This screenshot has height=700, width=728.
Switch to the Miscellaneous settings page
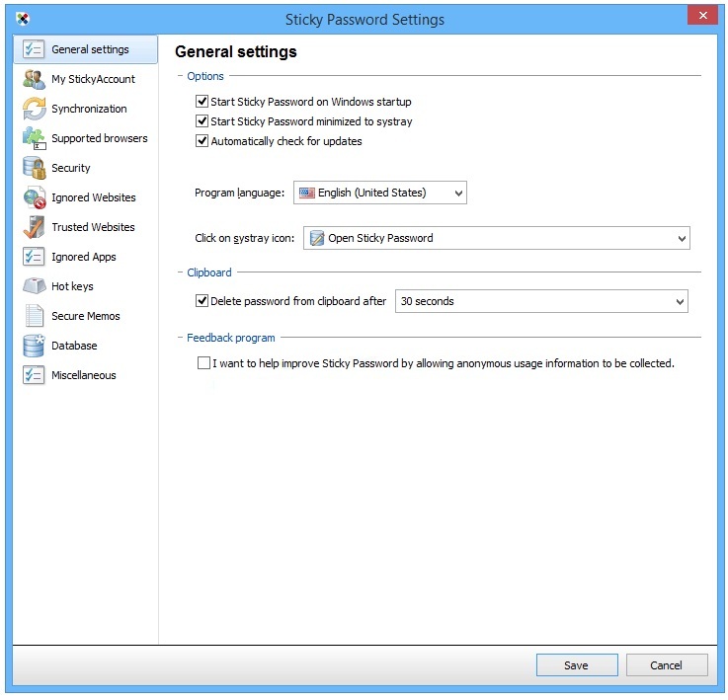click(x=83, y=375)
